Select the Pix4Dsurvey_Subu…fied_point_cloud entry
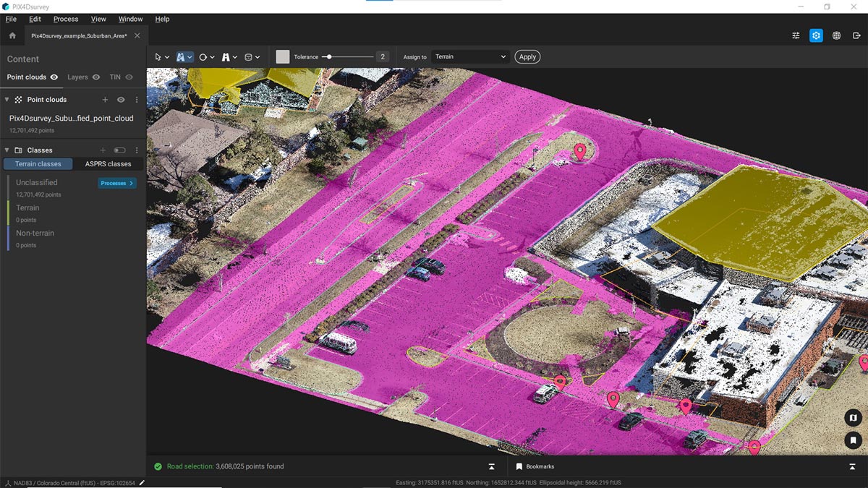868x488 pixels. (71, 119)
